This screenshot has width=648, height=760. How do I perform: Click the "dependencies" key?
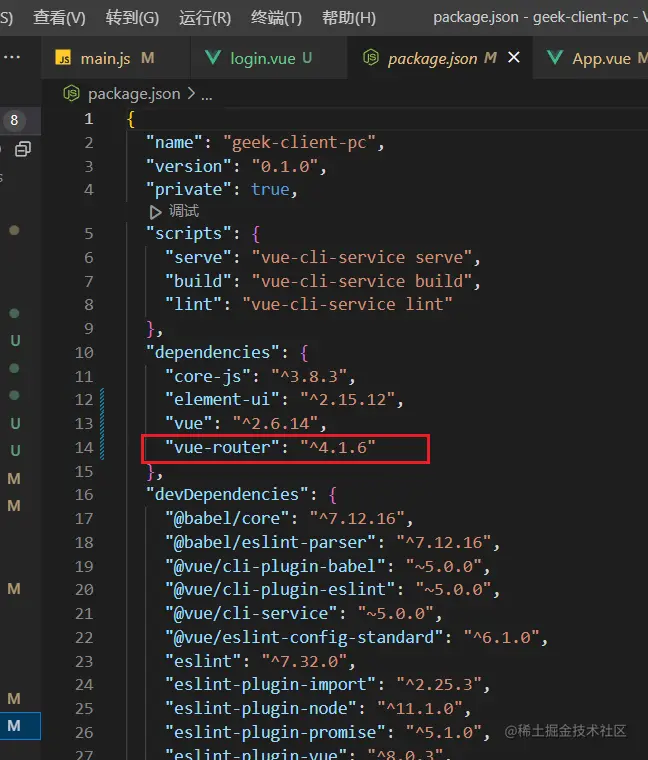[x=213, y=352]
